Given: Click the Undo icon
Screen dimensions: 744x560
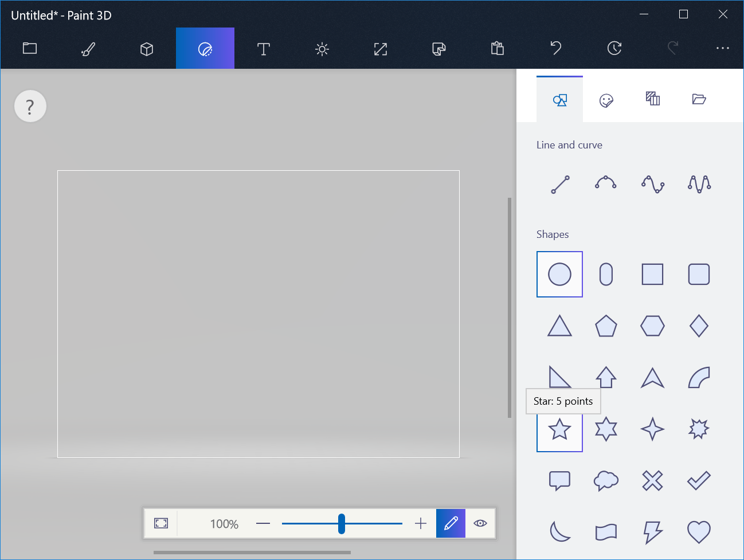Looking at the screenshot, I should tap(555, 49).
